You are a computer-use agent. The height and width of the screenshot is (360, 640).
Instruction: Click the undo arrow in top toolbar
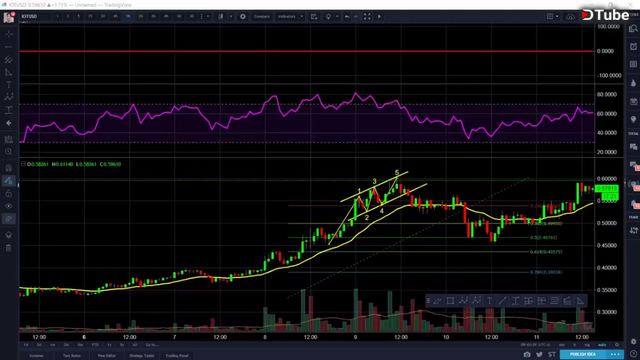coord(347,16)
